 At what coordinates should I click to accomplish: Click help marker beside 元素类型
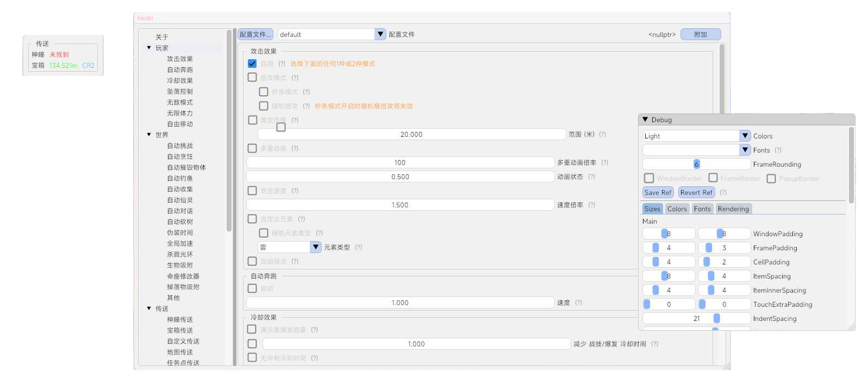[x=358, y=247]
